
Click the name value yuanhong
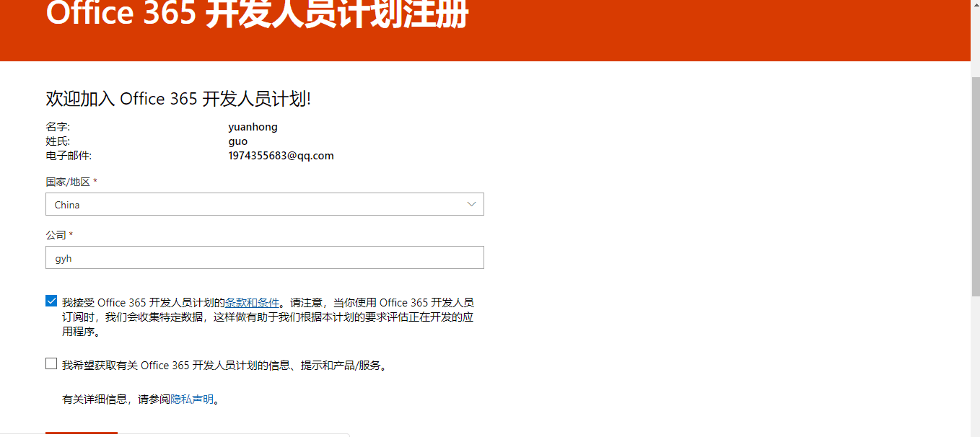coord(253,127)
